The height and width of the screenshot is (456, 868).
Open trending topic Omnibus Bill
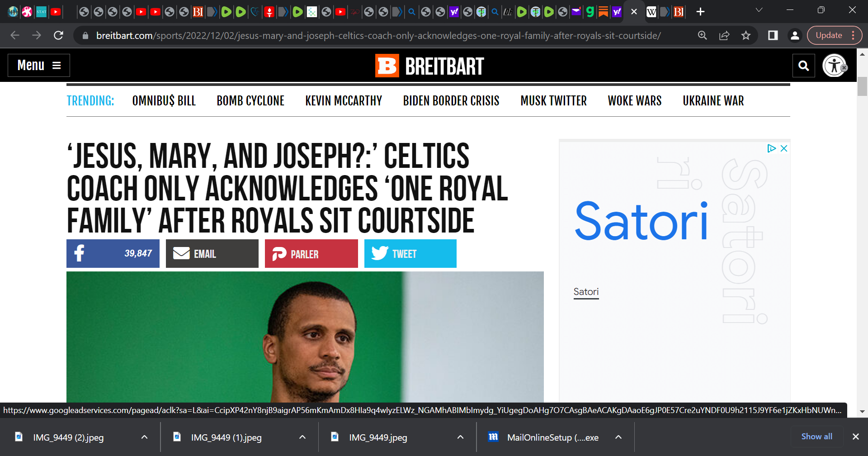tap(164, 100)
